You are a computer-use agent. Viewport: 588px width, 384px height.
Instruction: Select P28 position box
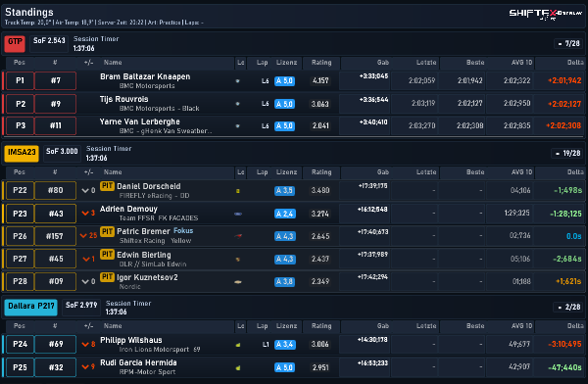click(20, 281)
